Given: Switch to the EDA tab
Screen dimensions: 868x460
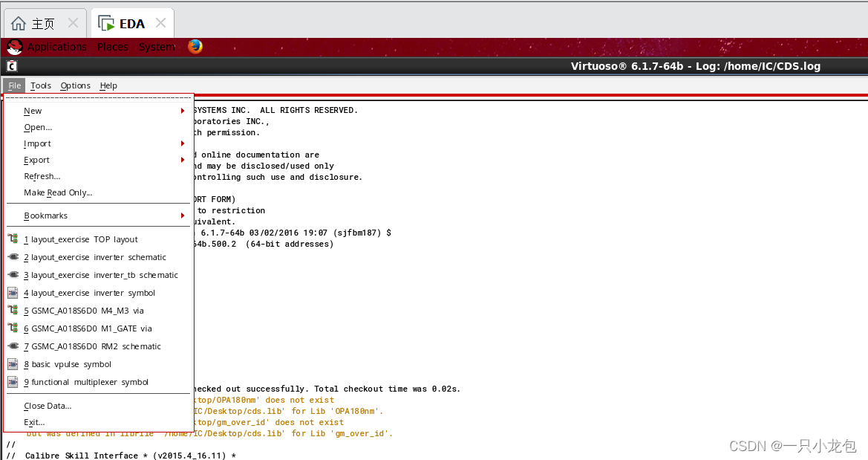Looking at the screenshot, I should pyautogui.click(x=132, y=23).
